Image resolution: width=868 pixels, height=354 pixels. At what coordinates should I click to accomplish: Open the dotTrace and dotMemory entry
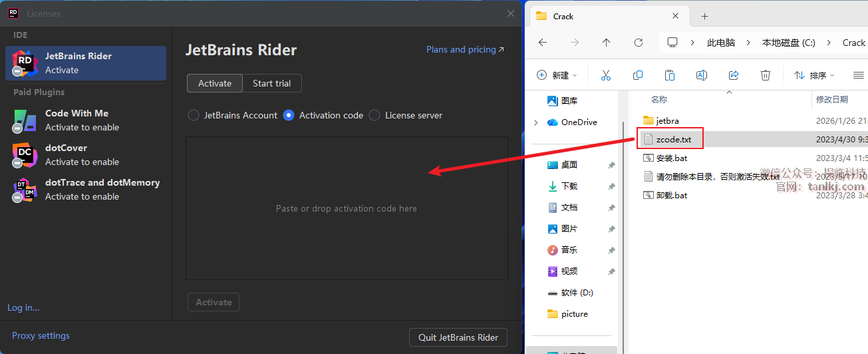tap(102, 189)
